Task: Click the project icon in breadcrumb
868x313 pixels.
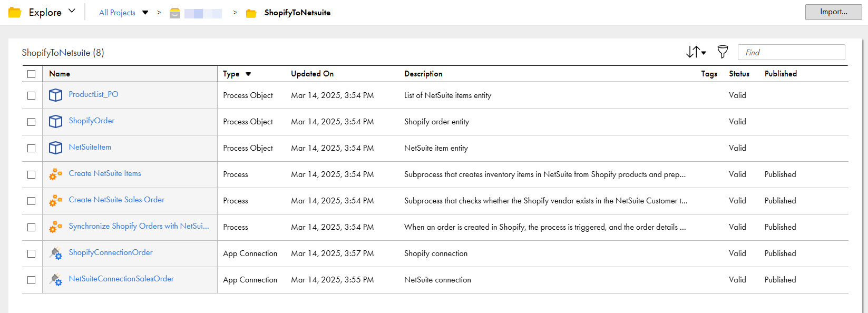Action: click(x=175, y=13)
